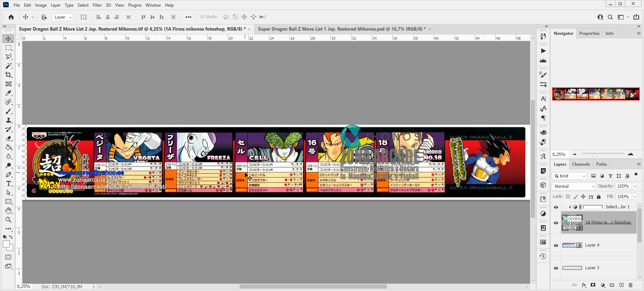The image size is (644, 291).
Task: Open the Opacity slider dropdown arrow
Action: pyautogui.click(x=635, y=186)
